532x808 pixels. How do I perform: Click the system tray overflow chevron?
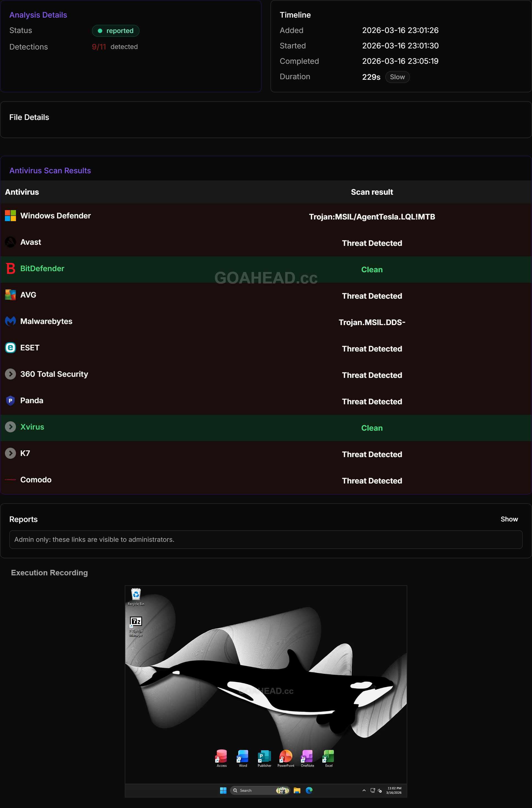pos(364,790)
